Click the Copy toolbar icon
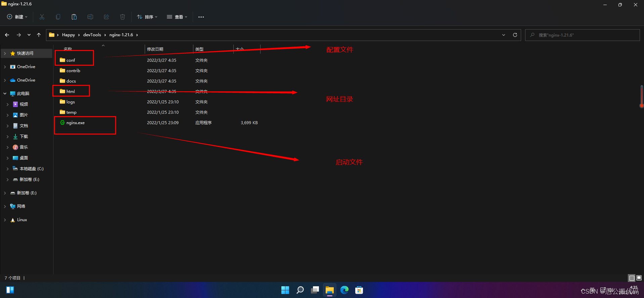 coord(58,17)
